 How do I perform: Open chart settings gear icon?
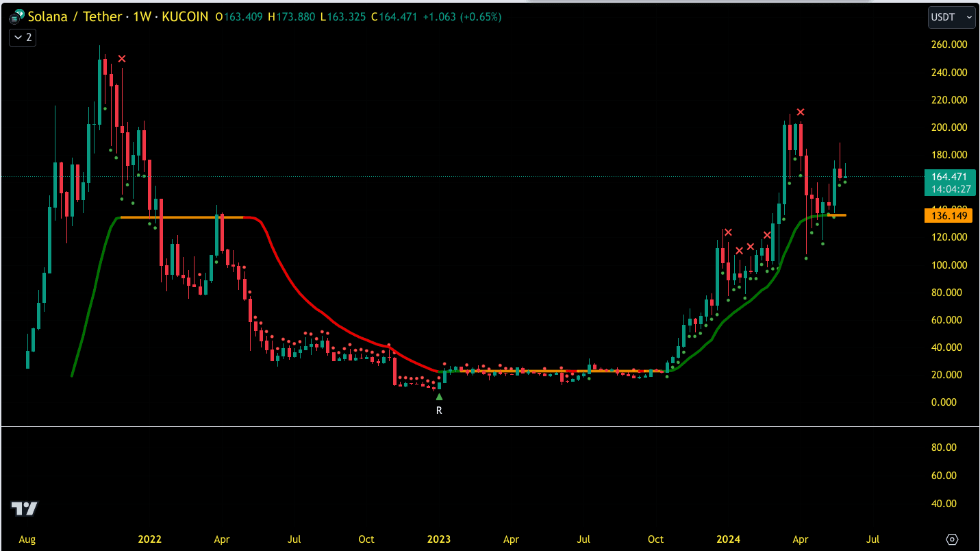point(952,539)
